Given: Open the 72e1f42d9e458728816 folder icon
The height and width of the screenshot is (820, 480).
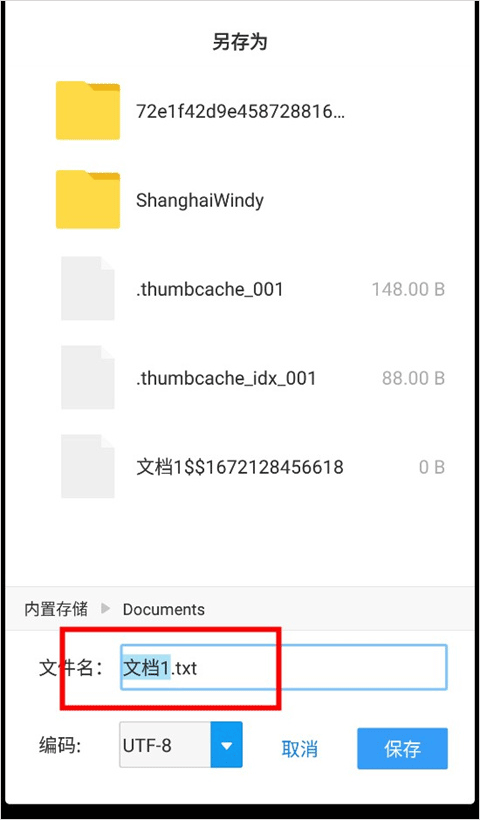Looking at the screenshot, I should (88, 110).
